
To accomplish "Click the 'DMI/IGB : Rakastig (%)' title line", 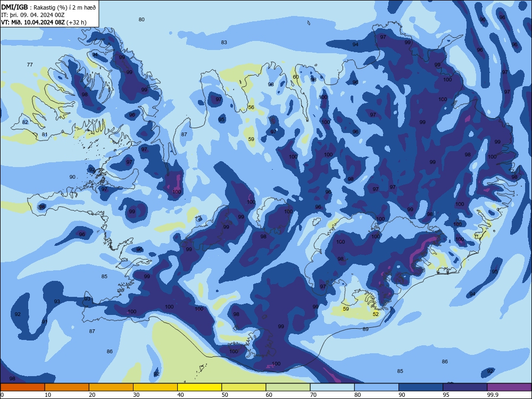I will point(48,7).
